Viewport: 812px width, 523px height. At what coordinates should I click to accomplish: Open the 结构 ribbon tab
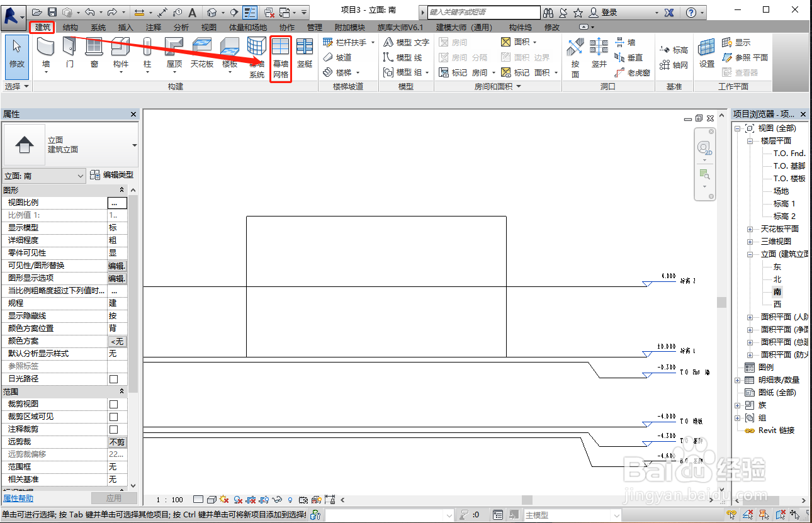coord(70,28)
